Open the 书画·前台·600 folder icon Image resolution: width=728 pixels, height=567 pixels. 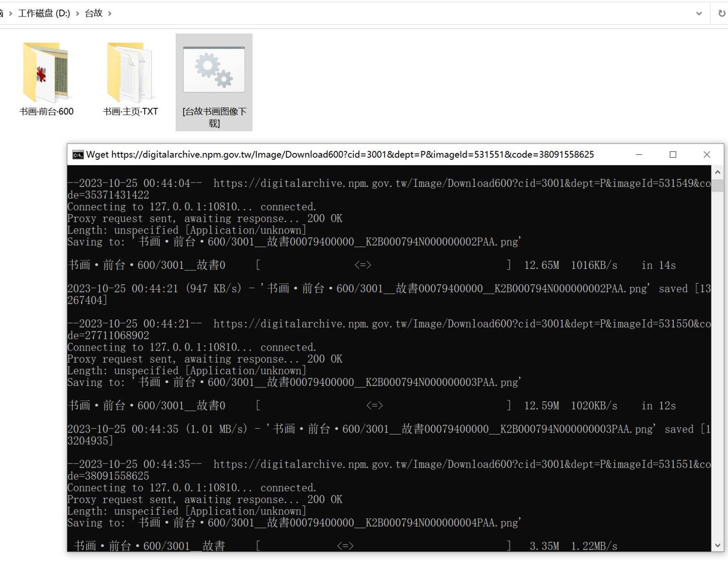[x=46, y=72]
